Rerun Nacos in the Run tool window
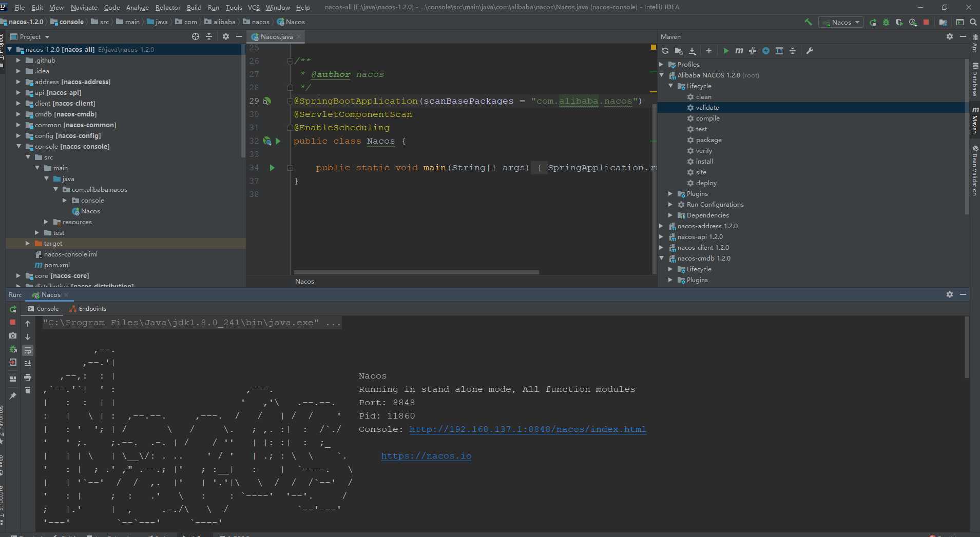The image size is (980, 537). (x=13, y=309)
